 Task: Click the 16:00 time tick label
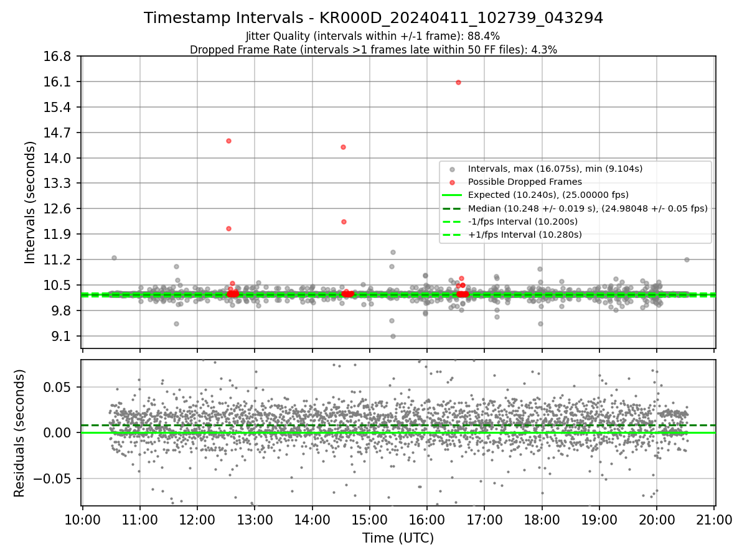(427, 520)
